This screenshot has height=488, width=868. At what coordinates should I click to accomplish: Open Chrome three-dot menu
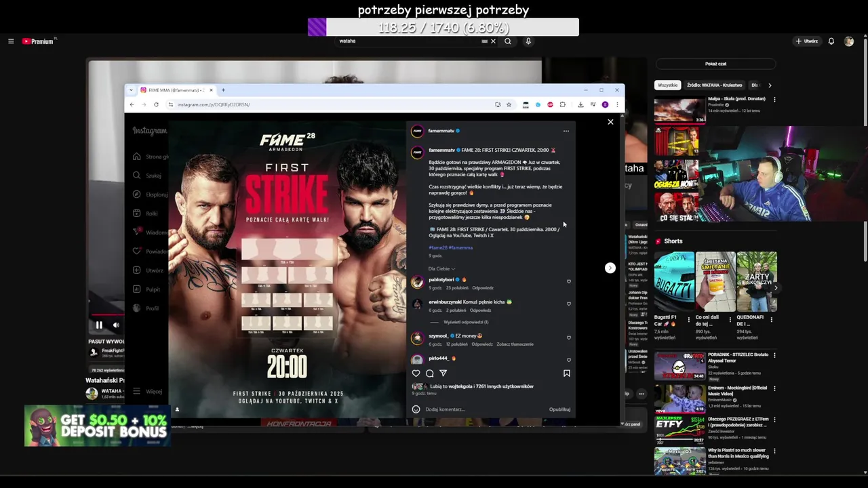pyautogui.click(x=616, y=104)
